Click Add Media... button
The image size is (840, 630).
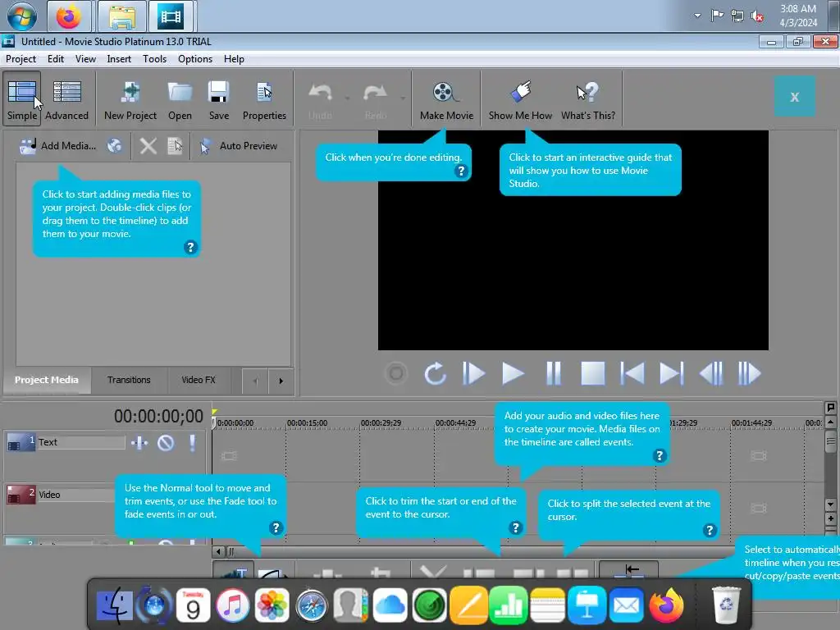point(58,146)
